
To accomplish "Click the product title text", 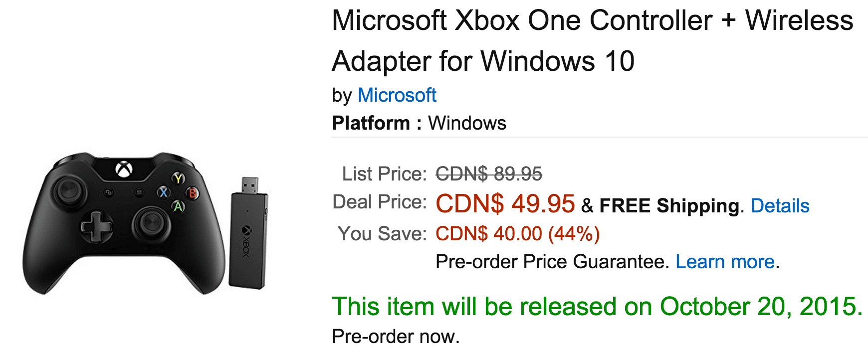I will (x=592, y=40).
